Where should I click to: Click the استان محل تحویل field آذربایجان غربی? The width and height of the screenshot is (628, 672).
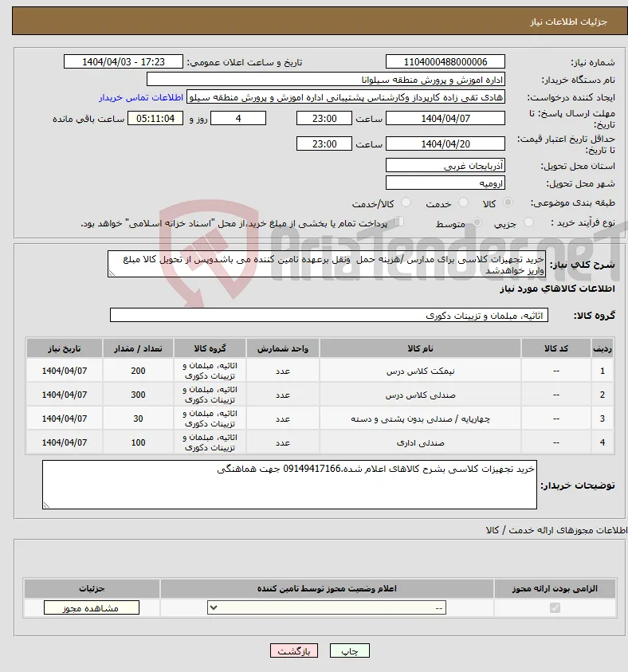(x=445, y=166)
